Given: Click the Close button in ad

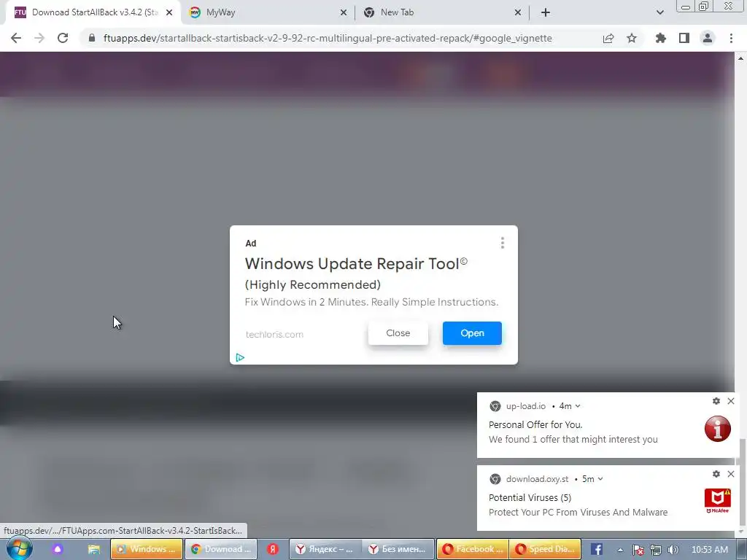Looking at the screenshot, I should pos(398,333).
